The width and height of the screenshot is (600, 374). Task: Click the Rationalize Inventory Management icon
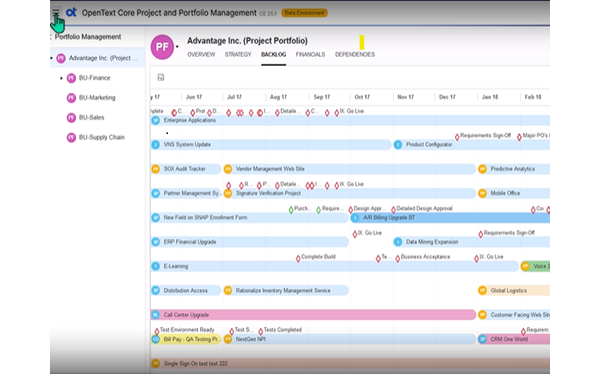click(228, 291)
